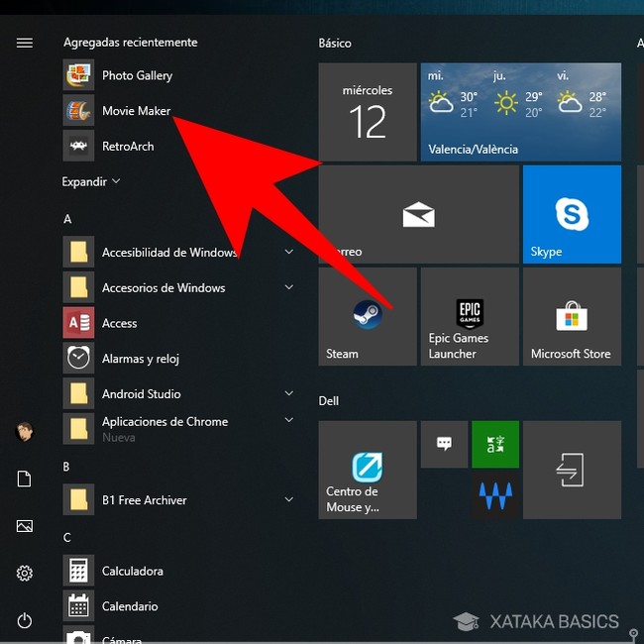The width and height of the screenshot is (644, 644).
Task: Open the calendar tile showing miércoles 12
Action: (368, 112)
